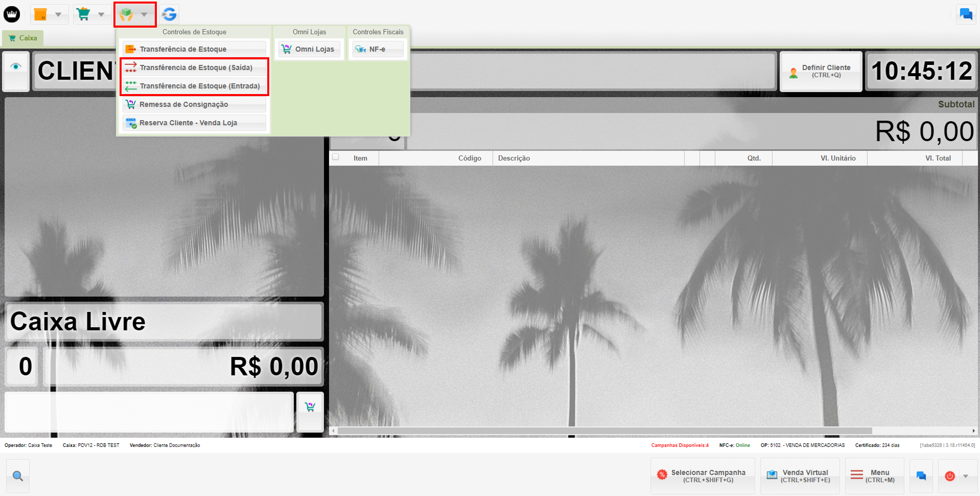Viewport: 980px width, 496px height.
Task: Click the blue refresh sync icon
Action: [x=169, y=14]
